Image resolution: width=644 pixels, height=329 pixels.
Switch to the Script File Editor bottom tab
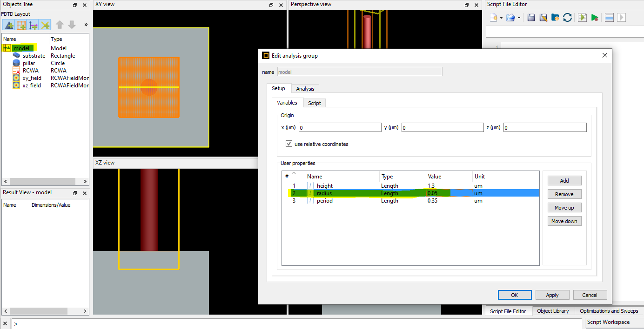(x=508, y=311)
